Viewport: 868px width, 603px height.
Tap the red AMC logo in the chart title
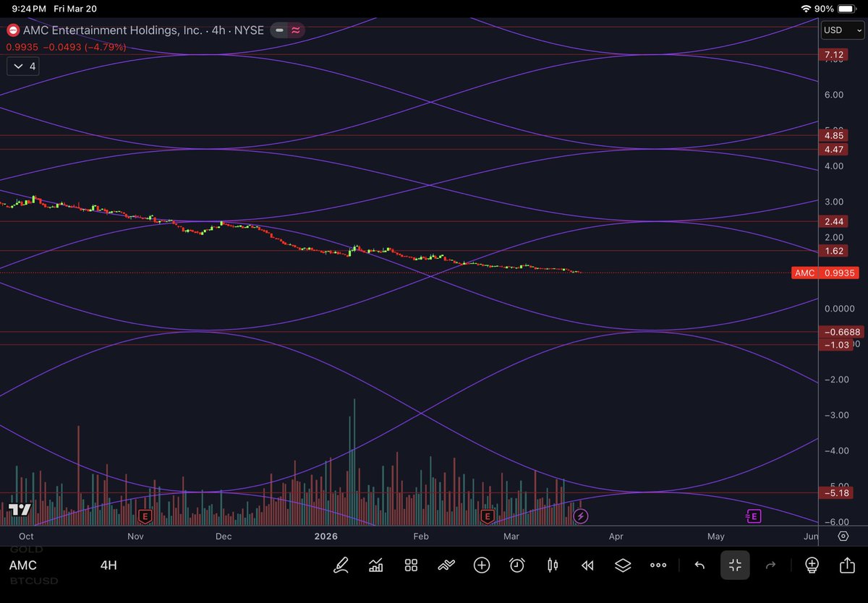click(13, 30)
